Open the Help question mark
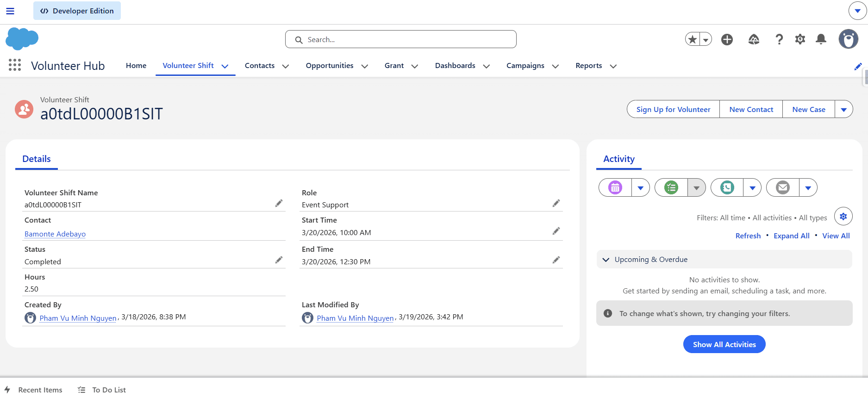868x398 pixels. click(x=779, y=39)
